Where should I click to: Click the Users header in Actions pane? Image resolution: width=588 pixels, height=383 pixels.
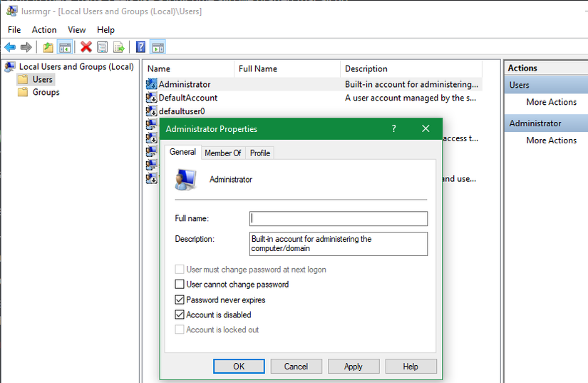coord(547,85)
